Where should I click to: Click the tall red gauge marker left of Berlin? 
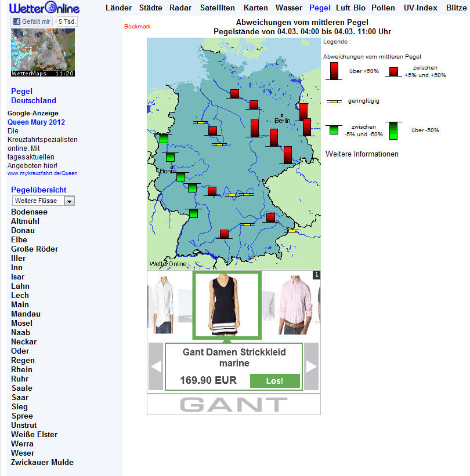coord(255,128)
